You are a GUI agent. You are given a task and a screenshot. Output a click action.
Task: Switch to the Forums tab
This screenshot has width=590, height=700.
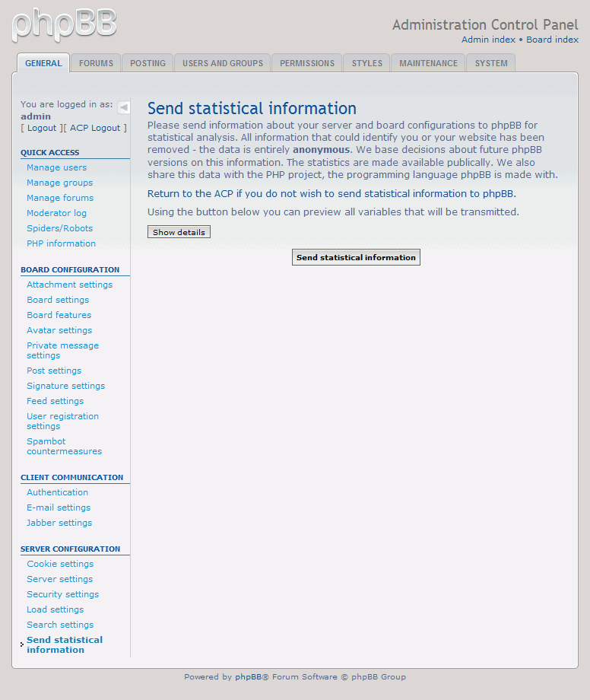pyautogui.click(x=96, y=63)
